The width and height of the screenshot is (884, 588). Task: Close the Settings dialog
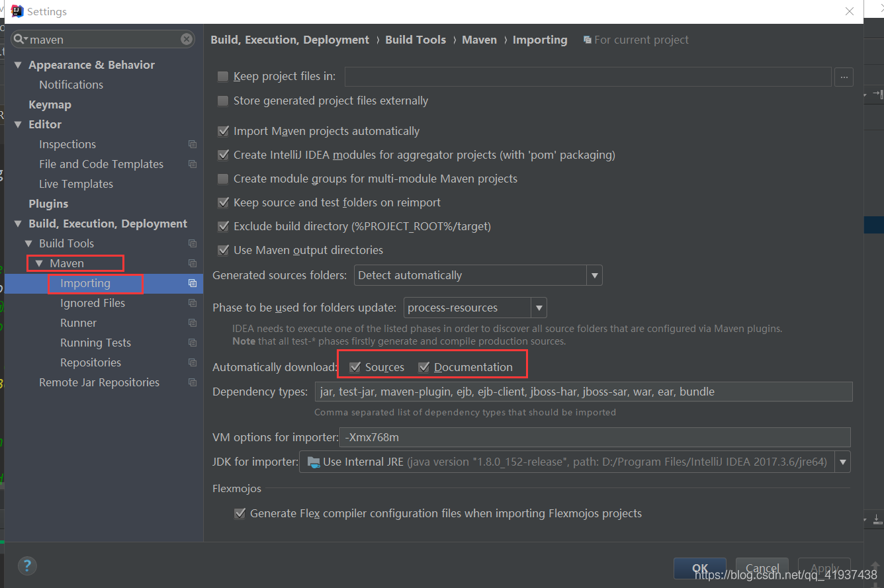pyautogui.click(x=850, y=12)
